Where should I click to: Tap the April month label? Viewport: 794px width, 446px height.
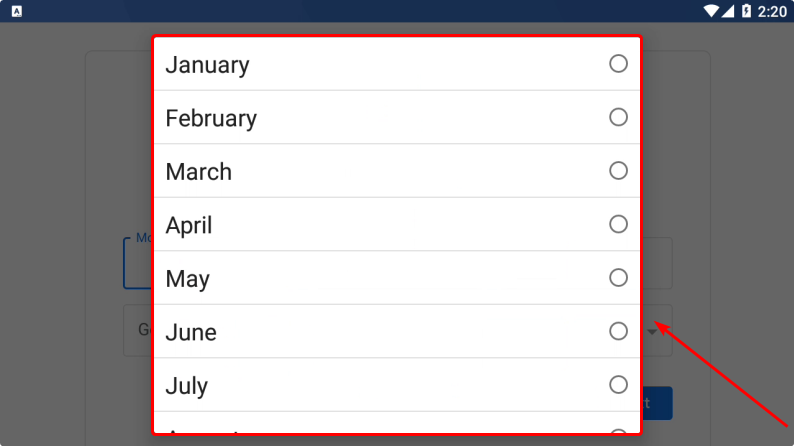click(189, 225)
